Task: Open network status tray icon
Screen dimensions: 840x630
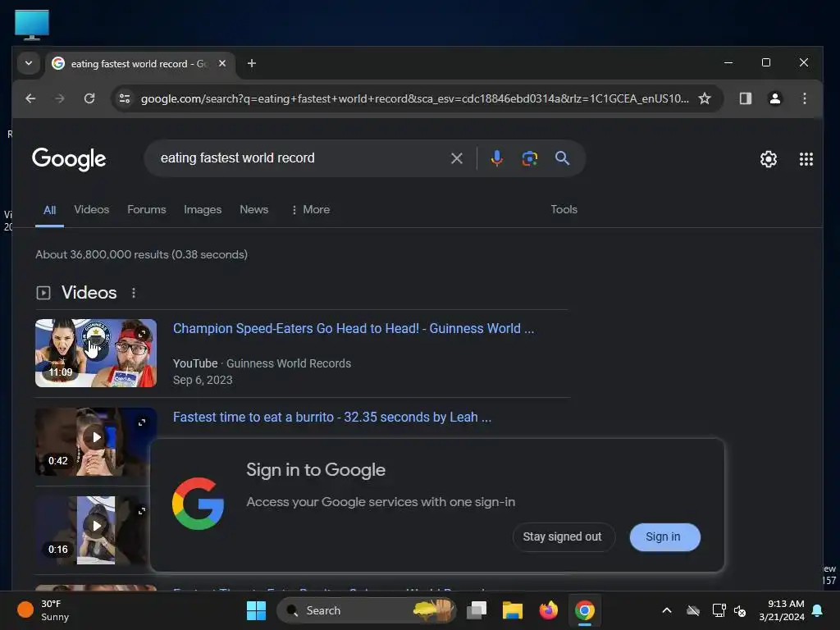Action: [719, 610]
